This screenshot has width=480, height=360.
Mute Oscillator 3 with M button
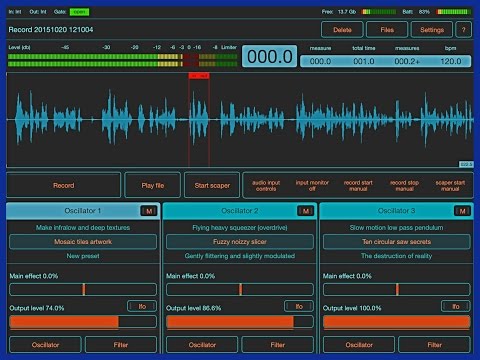click(x=462, y=211)
